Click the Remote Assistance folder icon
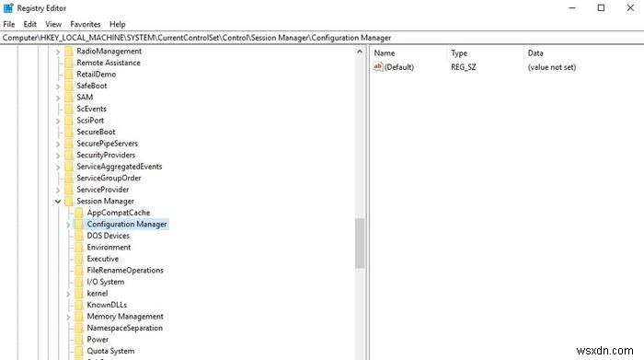 click(69, 63)
